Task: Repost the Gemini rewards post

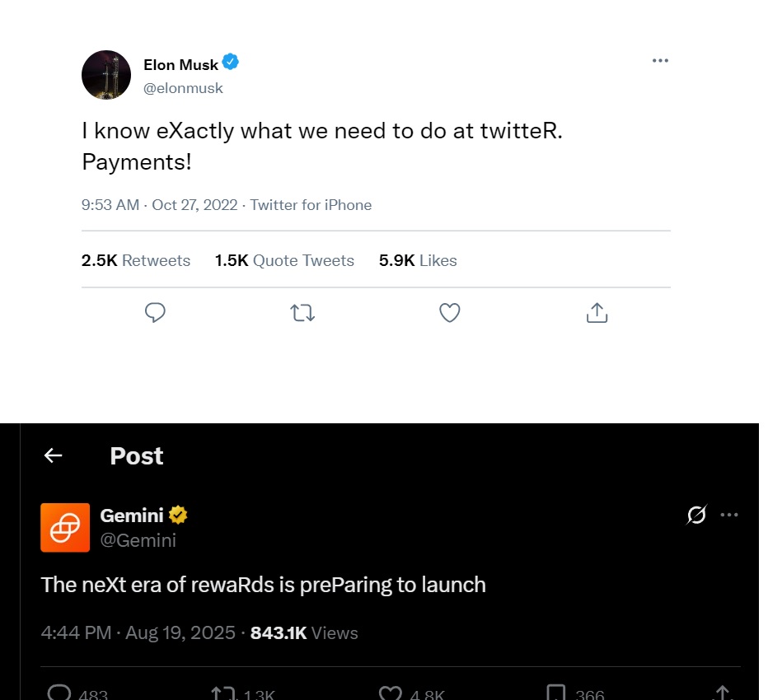Action: click(x=223, y=693)
